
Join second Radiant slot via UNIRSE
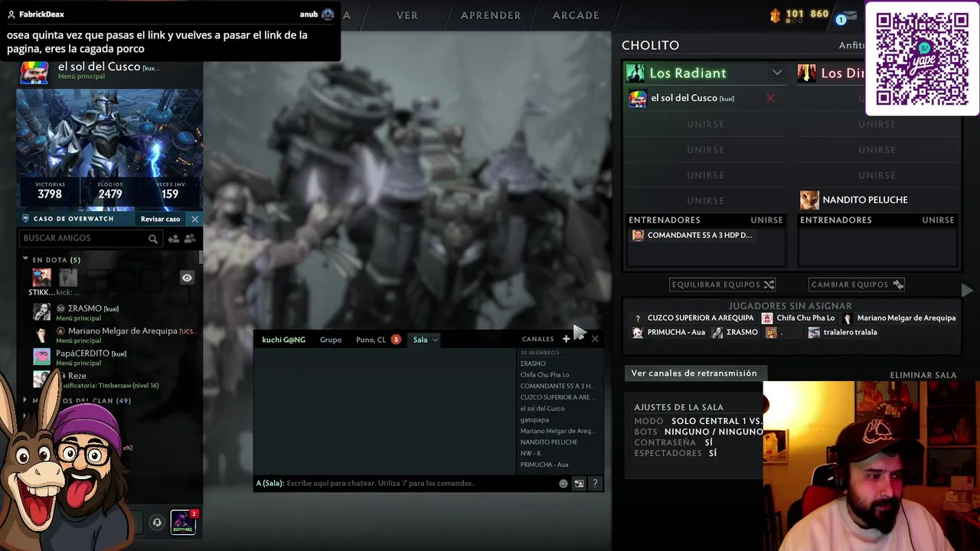(x=705, y=124)
